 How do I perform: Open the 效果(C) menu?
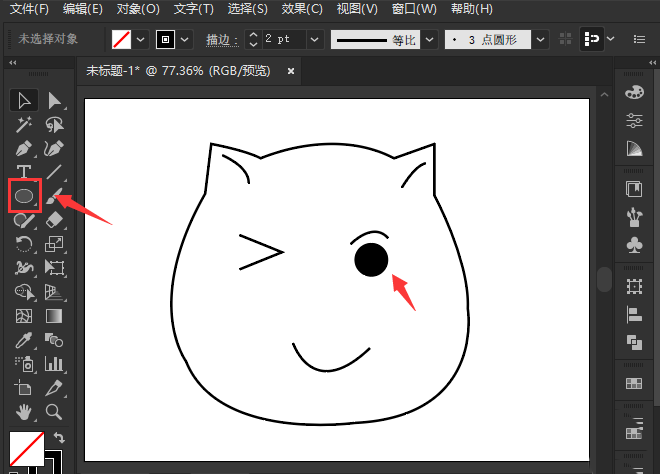coord(301,9)
